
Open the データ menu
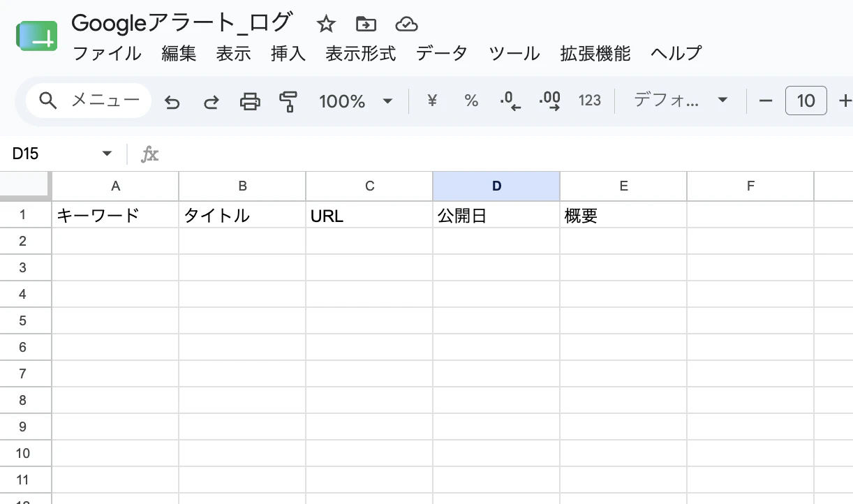click(x=442, y=54)
